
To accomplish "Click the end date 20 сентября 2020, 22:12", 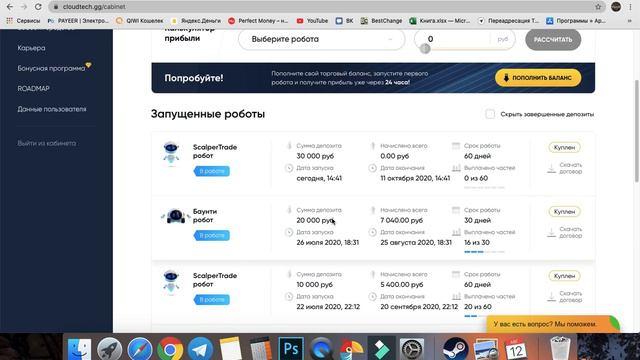I will coord(419,307).
